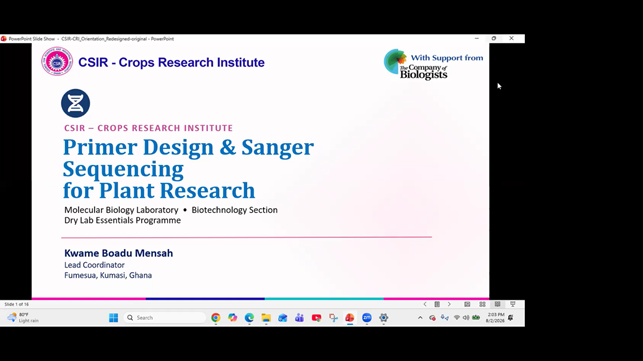
Task: Expand hidden system tray icons chevron
Action: (x=420, y=318)
